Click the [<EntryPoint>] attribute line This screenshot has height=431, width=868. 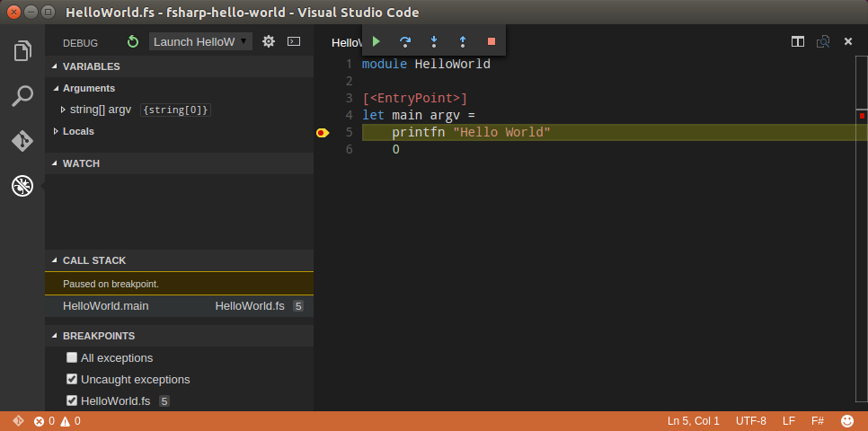click(415, 99)
